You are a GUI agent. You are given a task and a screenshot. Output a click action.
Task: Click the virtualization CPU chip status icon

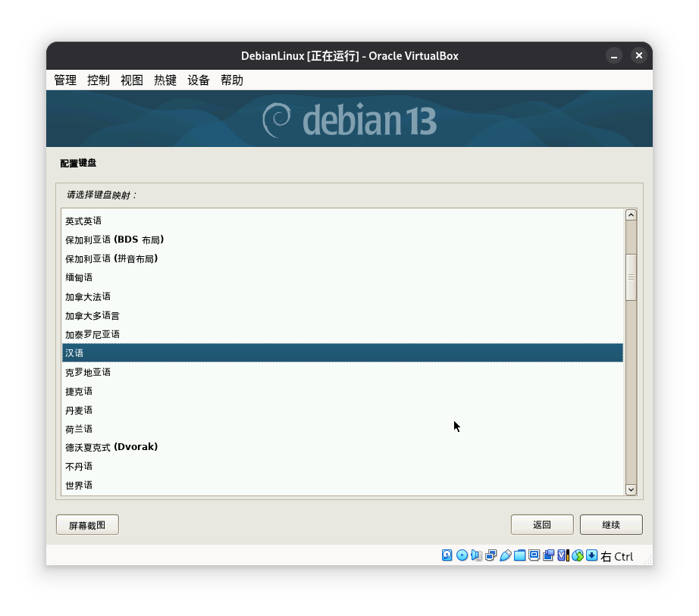point(563,555)
